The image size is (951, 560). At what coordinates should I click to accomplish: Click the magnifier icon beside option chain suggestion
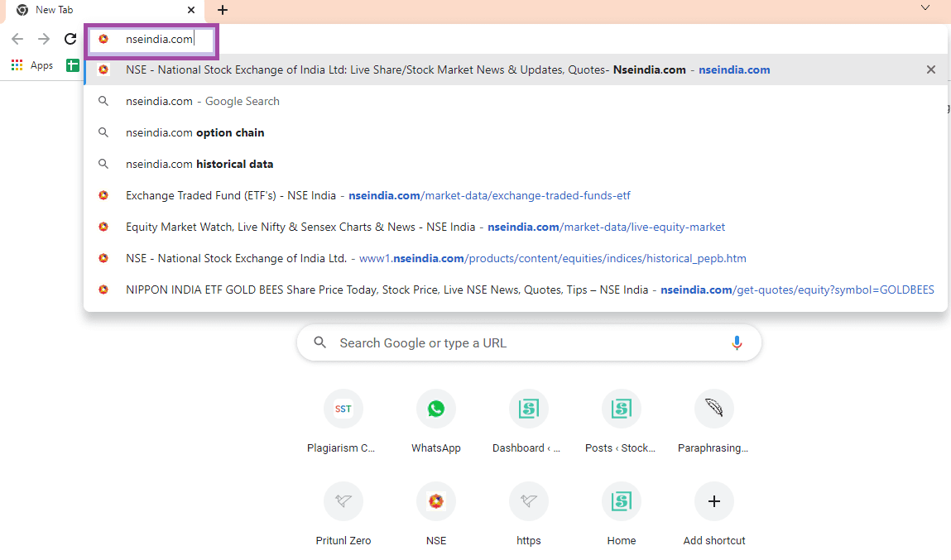point(103,132)
